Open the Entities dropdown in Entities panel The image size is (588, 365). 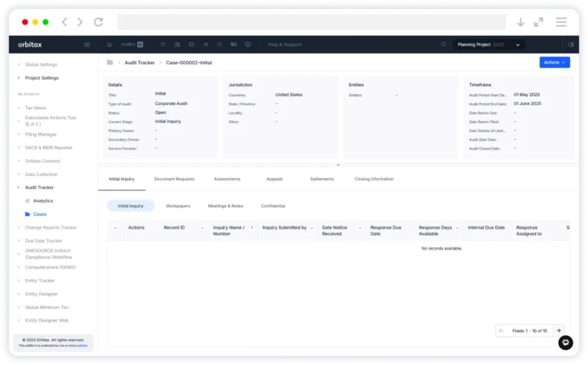397,96
